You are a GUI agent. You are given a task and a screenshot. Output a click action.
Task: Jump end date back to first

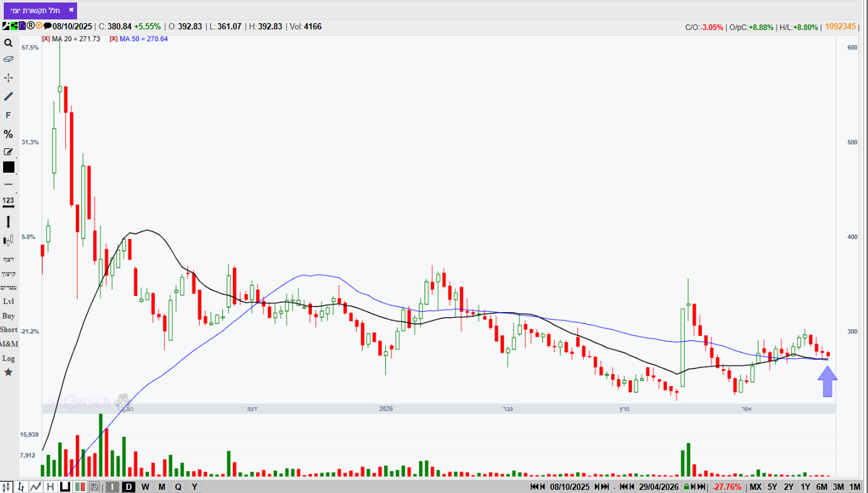[623, 487]
